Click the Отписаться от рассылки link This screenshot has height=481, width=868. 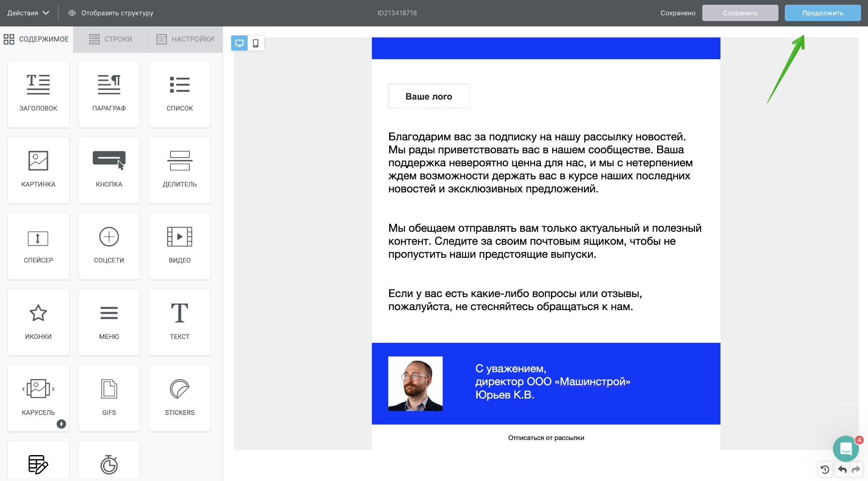(x=546, y=438)
